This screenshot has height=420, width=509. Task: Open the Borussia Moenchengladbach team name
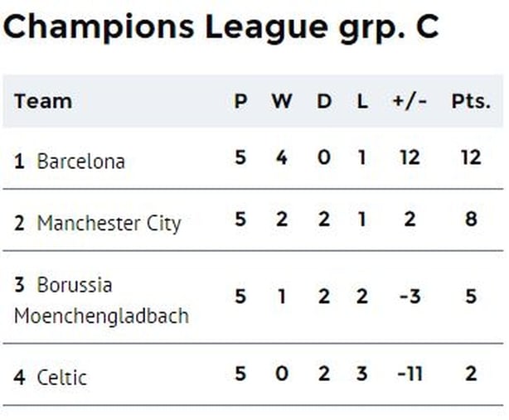click(x=102, y=301)
